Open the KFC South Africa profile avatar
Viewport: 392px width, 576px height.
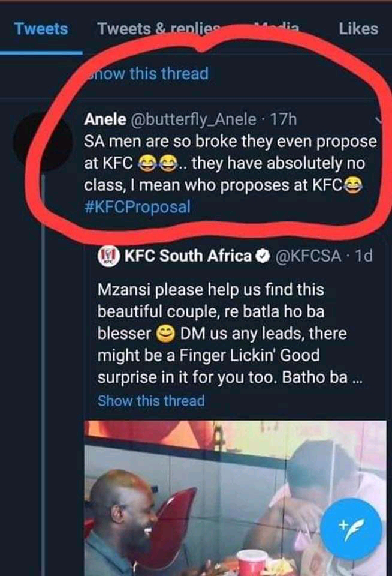[108, 257]
